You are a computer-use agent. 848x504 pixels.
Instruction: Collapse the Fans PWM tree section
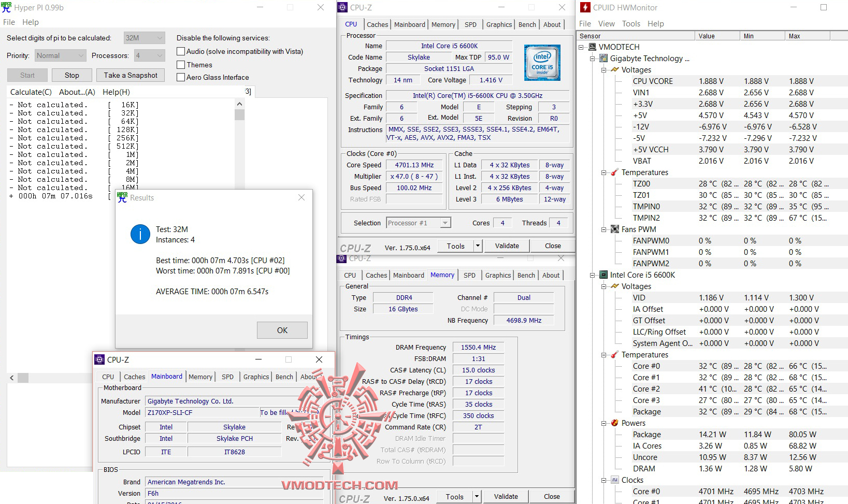point(604,229)
